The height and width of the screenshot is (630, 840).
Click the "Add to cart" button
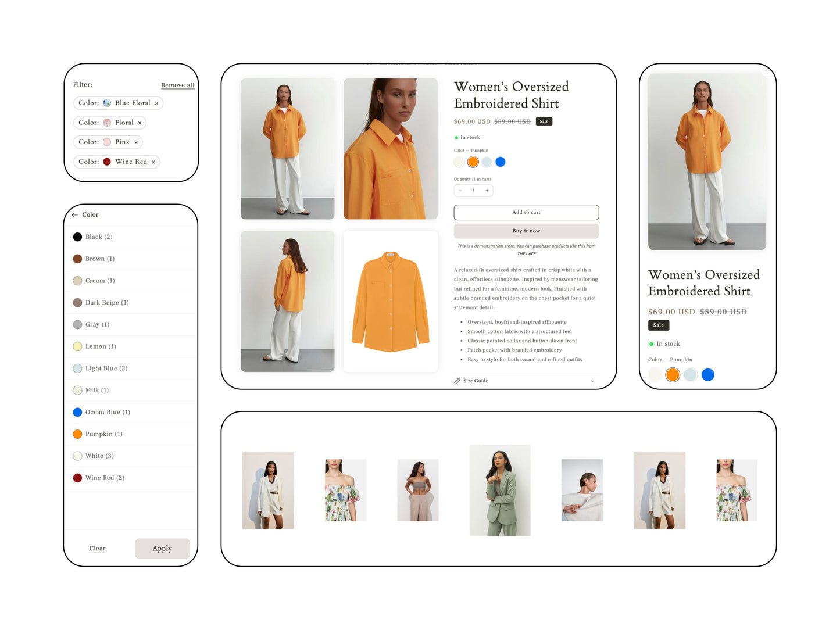pos(526,212)
